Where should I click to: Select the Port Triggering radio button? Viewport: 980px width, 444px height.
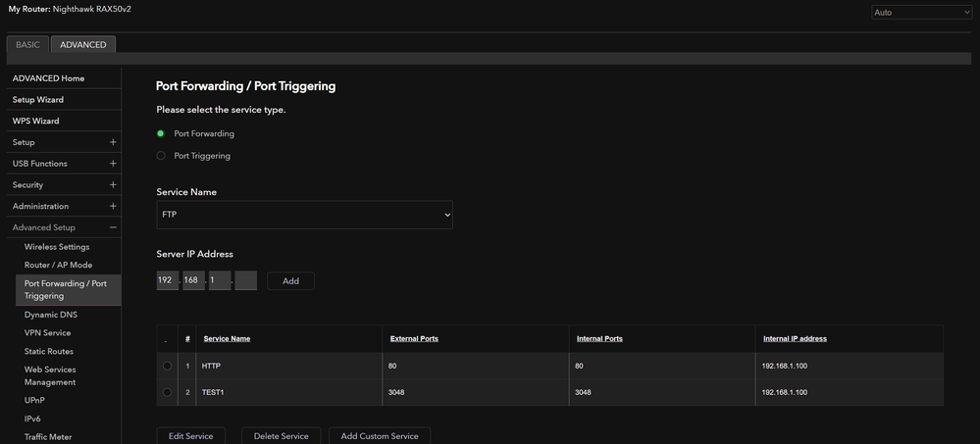[161, 155]
